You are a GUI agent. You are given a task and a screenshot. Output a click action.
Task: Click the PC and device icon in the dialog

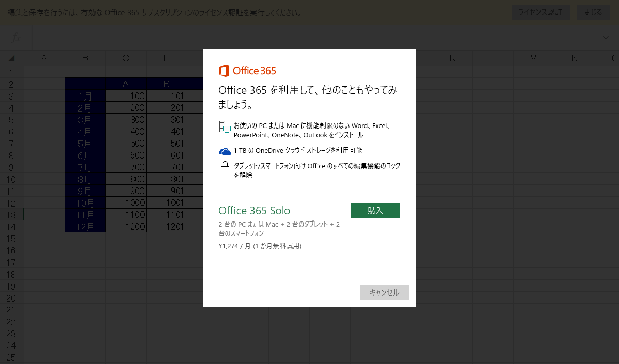coord(225,126)
